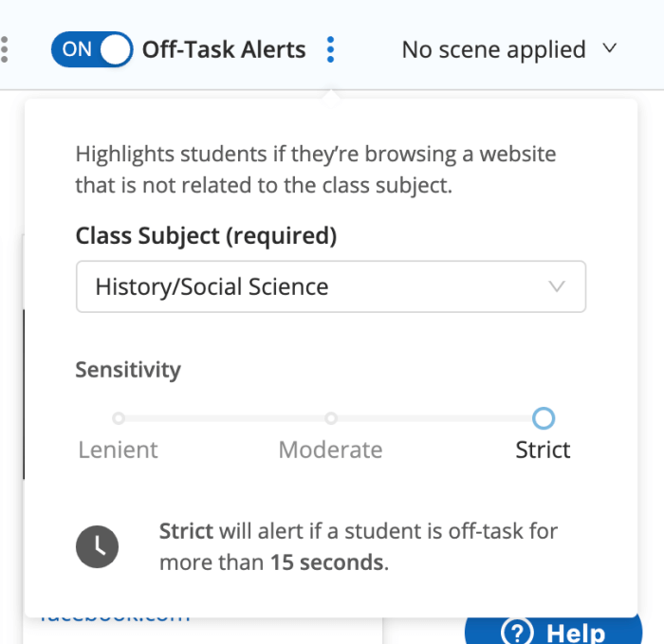Click the Strict handle on Sensitivity slider
Viewport: 664px width, 644px height.
tap(544, 418)
